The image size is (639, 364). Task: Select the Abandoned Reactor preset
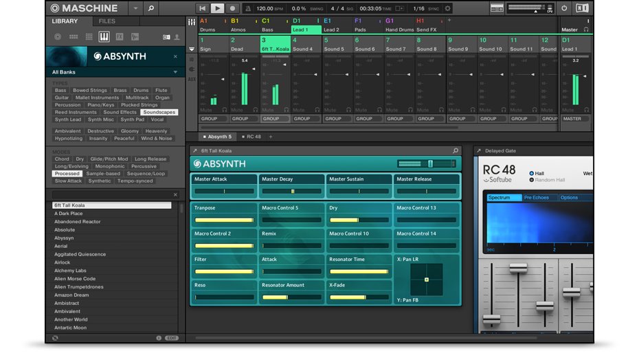tap(78, 222)
